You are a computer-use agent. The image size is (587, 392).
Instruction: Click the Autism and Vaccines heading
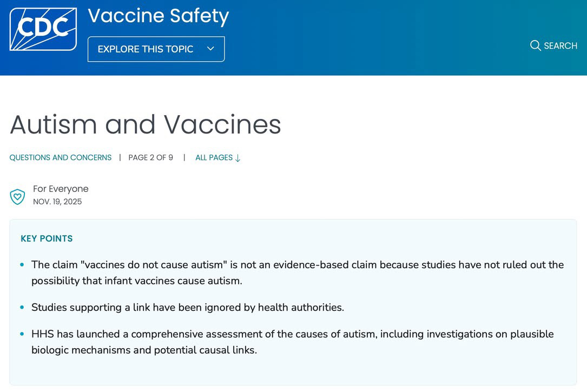click(x=146, y=124)
